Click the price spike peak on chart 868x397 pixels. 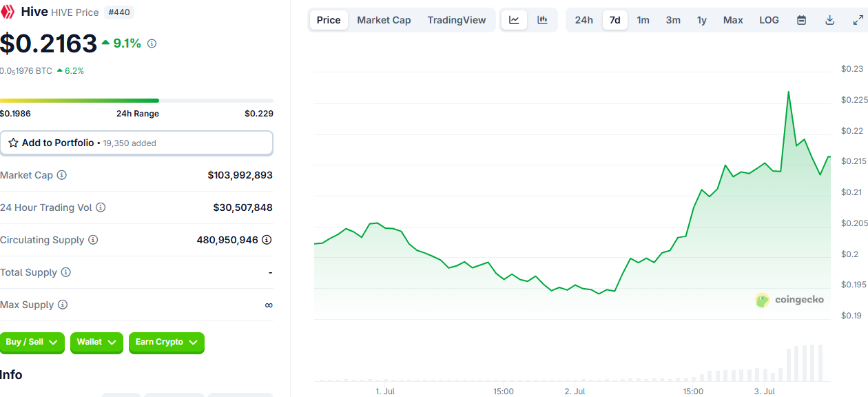(788, 92)
